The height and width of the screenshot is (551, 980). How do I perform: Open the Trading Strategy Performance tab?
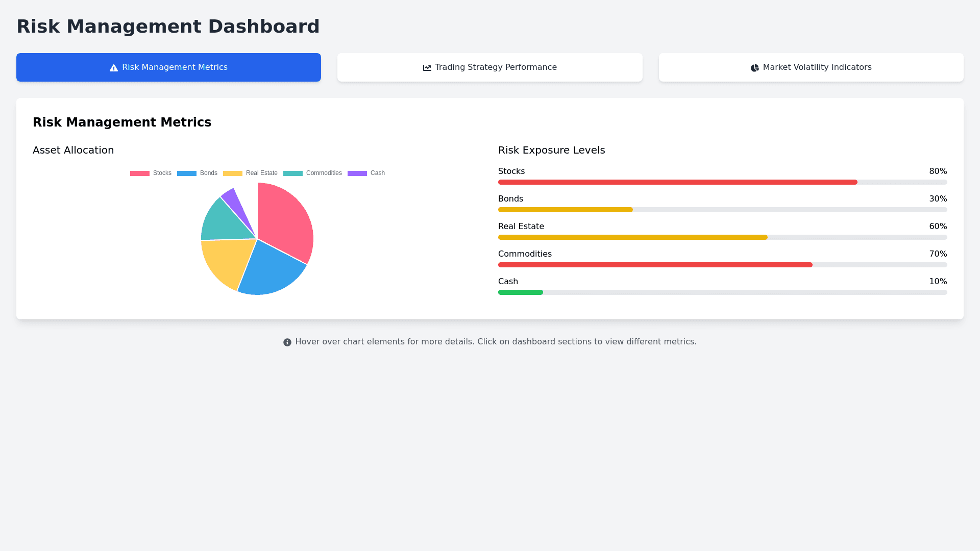(489, 67)
